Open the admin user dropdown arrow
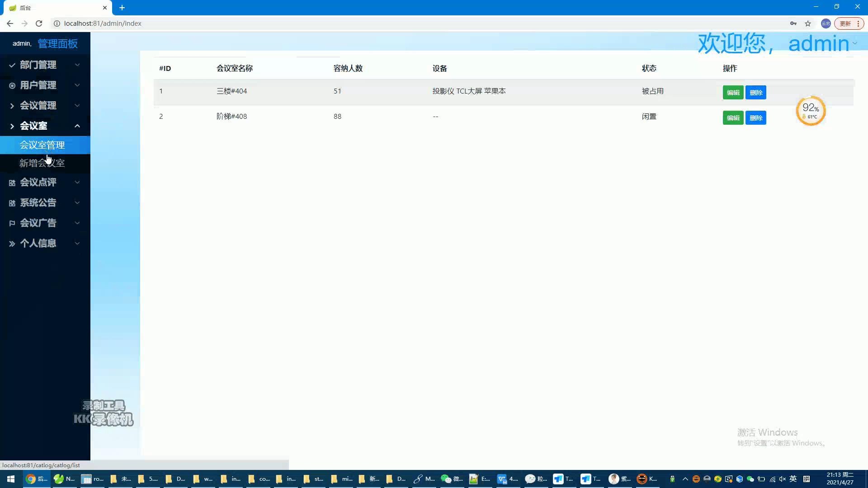Viewport: 868px width, 488px height. click(854, 44)
